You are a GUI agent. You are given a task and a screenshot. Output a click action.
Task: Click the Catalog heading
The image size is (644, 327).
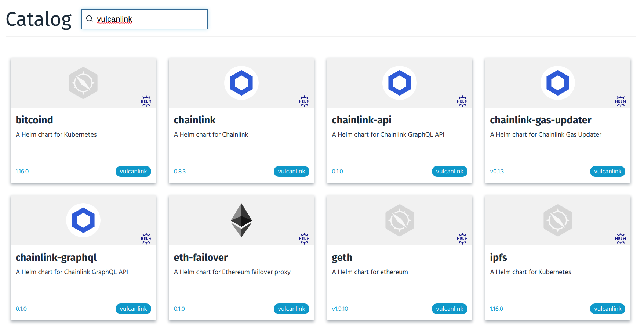pyautogui.click(x=38, y=19)
